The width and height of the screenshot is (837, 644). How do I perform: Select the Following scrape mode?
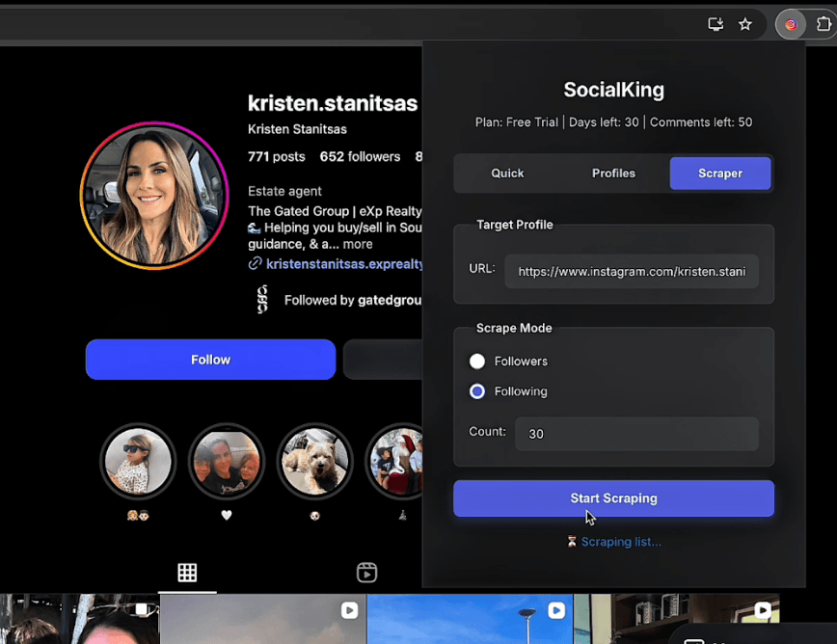pos(477,391)
